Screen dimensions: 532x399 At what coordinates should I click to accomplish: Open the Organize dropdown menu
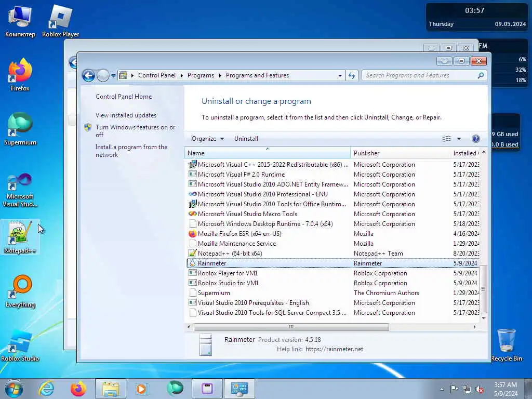point(208,138)
